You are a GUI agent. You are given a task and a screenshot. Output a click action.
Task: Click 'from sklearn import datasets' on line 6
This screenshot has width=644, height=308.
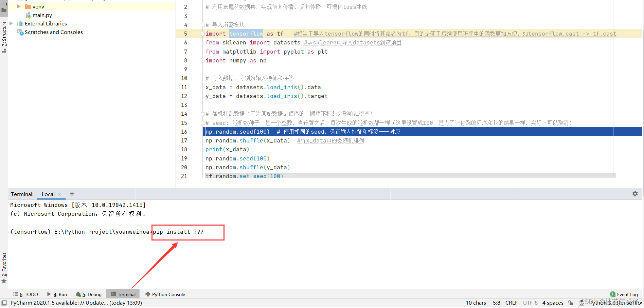tap(253, 42)
